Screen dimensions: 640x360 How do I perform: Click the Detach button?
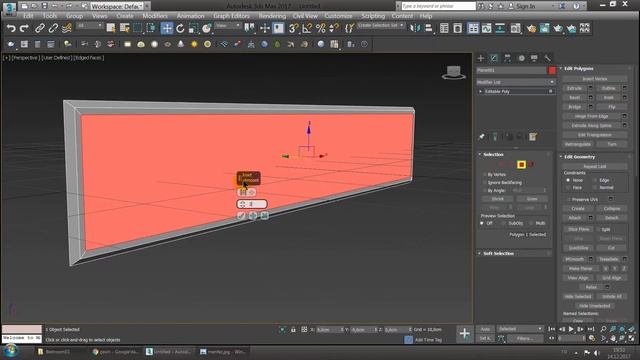611,218
